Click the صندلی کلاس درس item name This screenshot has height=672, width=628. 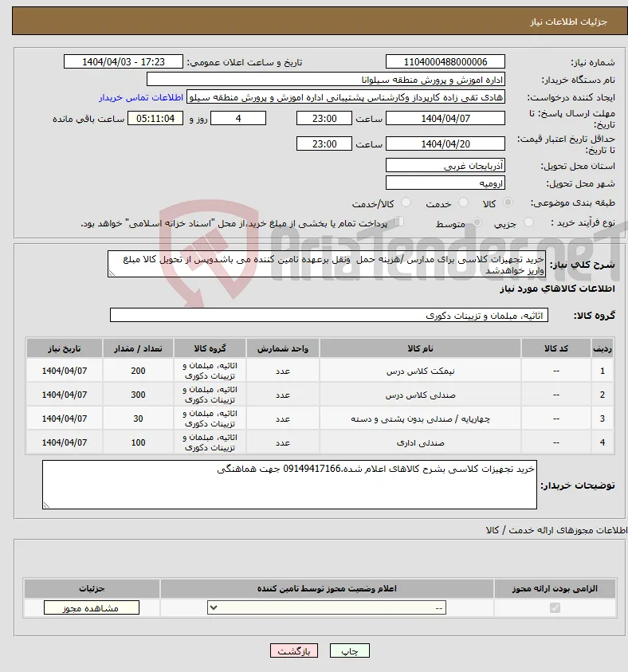coord(420,395)
